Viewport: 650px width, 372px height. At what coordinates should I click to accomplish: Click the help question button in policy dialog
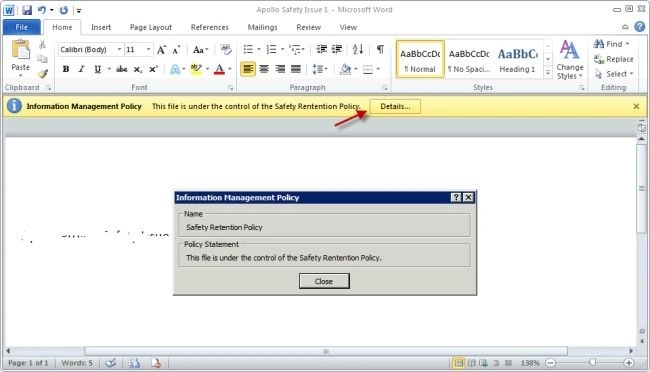coord(456,197)
